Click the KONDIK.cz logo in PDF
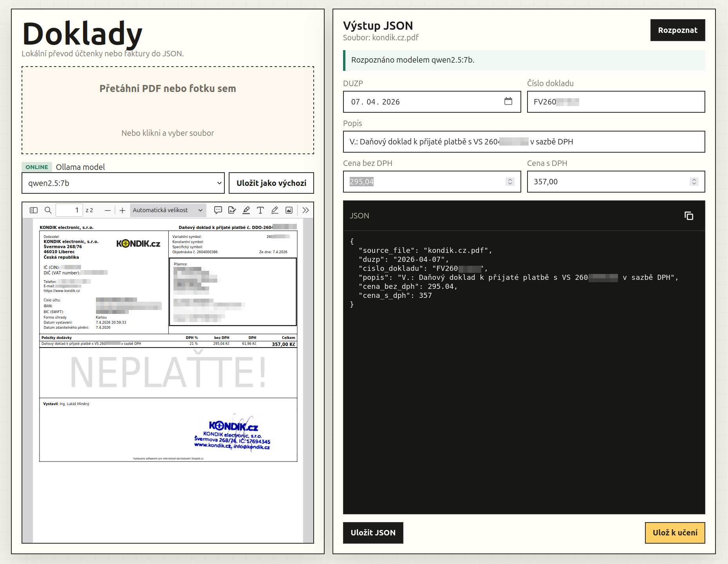This screenshot has height=564, width=728. coord(138,243)
